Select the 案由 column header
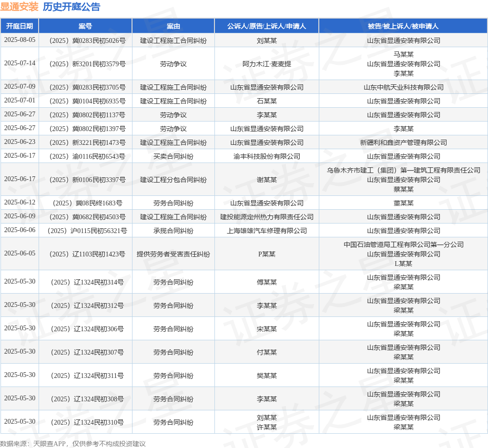The height and width of the screenshot is (448, 488). (x=173, y=26)
